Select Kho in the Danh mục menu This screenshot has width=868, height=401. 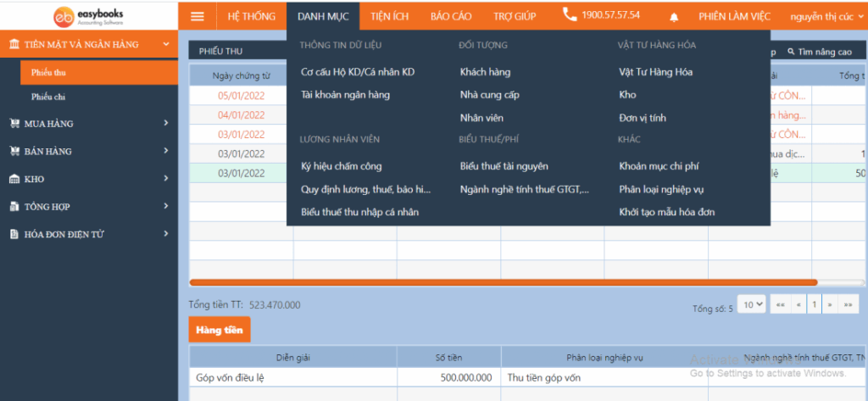[628, 95]
